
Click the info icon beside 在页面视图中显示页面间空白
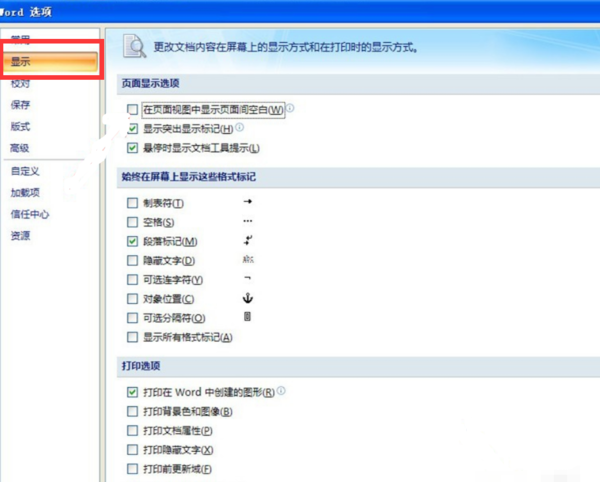pyautogui.click(x=290, y=108)
